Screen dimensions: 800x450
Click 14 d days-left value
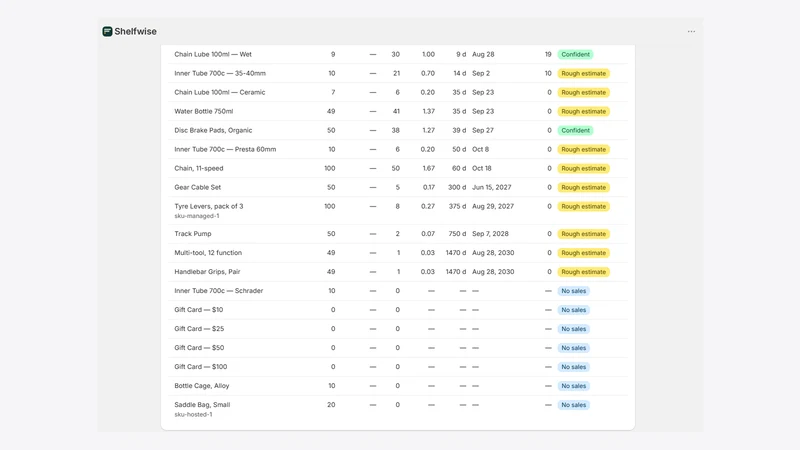(460, 73)
